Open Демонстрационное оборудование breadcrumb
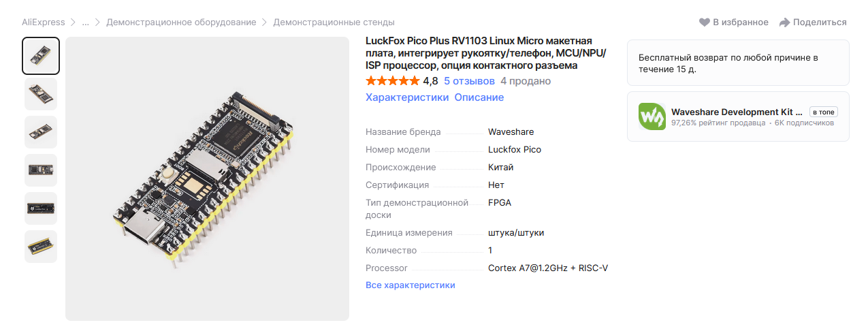This screenshot has width=868, height=329. [x=181, y=22]
